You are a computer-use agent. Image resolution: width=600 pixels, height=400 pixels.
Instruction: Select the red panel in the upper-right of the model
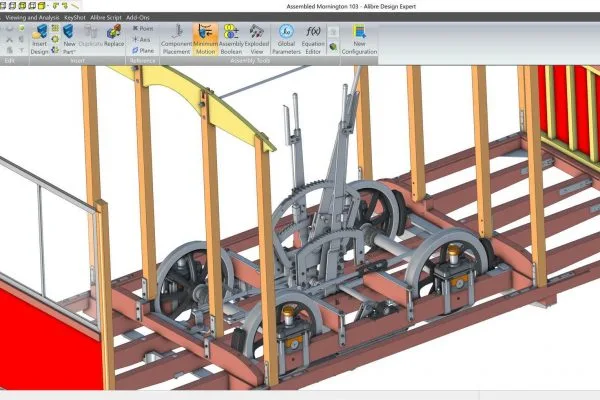pos(568,109)
